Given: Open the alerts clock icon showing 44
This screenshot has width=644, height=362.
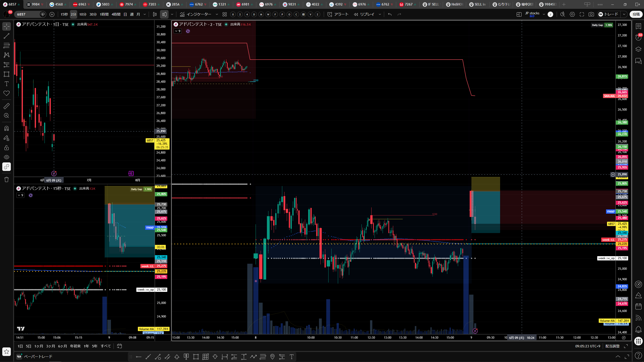Looking at the screenshot, I should click(x=638, y=37).
